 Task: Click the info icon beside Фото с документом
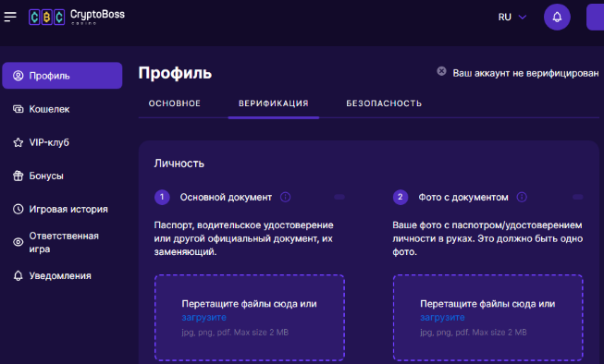522,197
